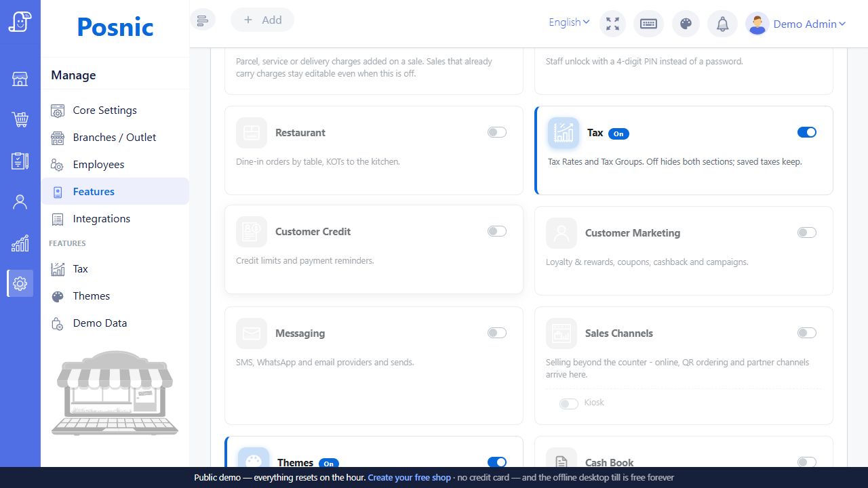
Task: Click the shop illustration in sidebar
Action: [x=115, y=393]
